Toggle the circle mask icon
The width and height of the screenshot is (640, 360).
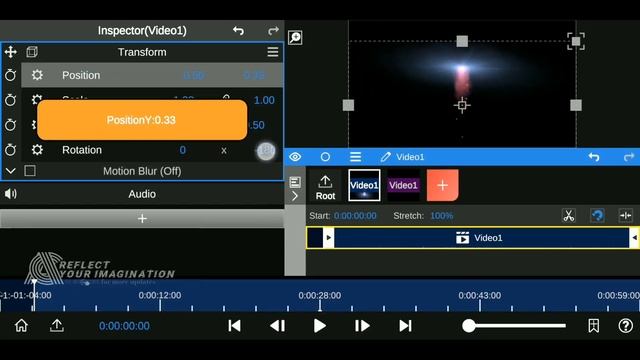tap(325, 157)
